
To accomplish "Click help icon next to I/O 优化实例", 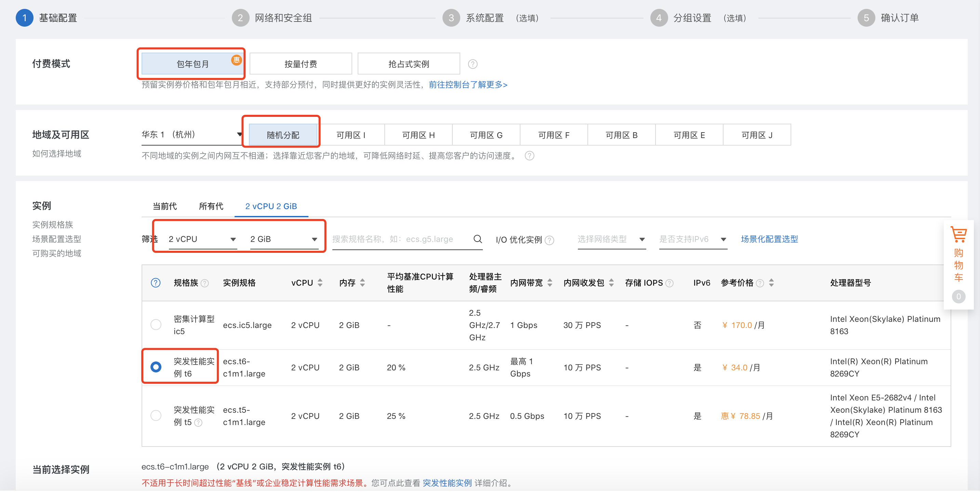I will 549,240.
